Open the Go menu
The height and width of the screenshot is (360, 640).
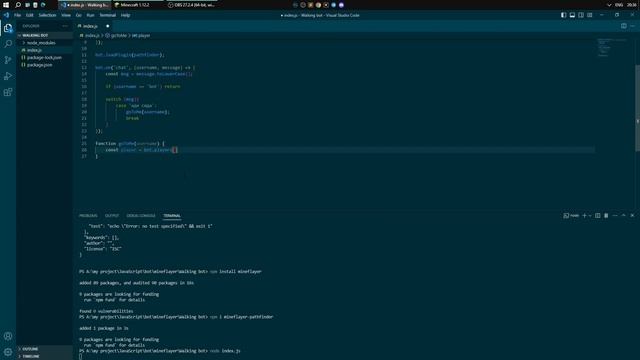78,15
